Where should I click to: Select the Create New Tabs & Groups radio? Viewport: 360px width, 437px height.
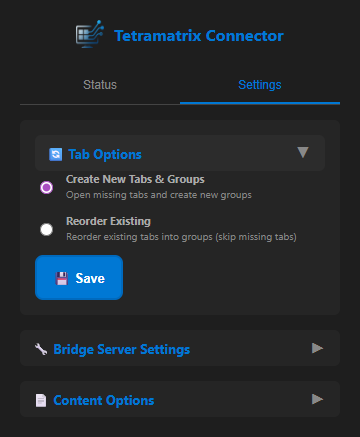[x=46, y=187]
